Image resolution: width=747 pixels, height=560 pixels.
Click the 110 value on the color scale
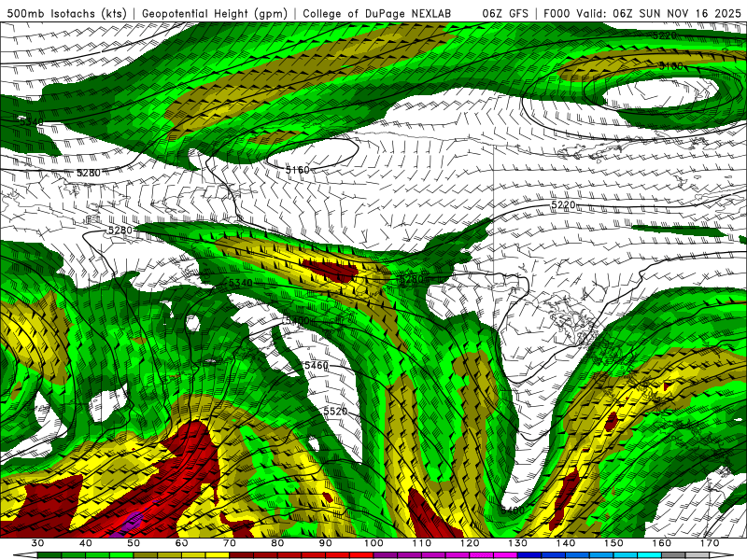[422, 543]
